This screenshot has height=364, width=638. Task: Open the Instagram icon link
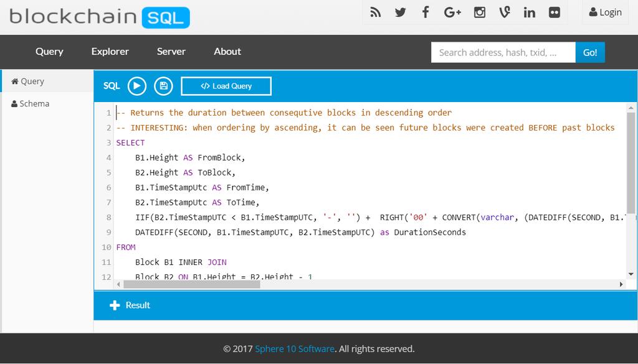pos(480,12)
